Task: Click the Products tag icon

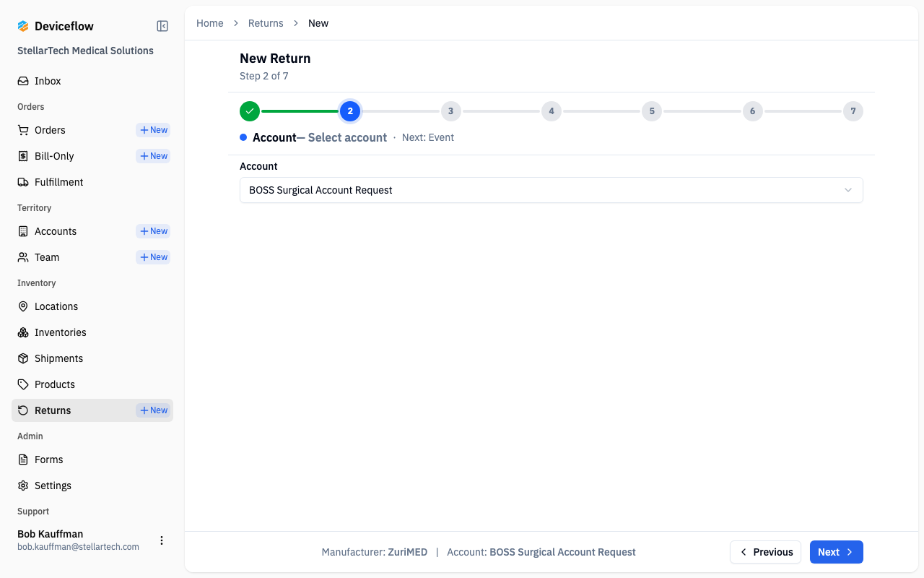Action: [23, 384]
